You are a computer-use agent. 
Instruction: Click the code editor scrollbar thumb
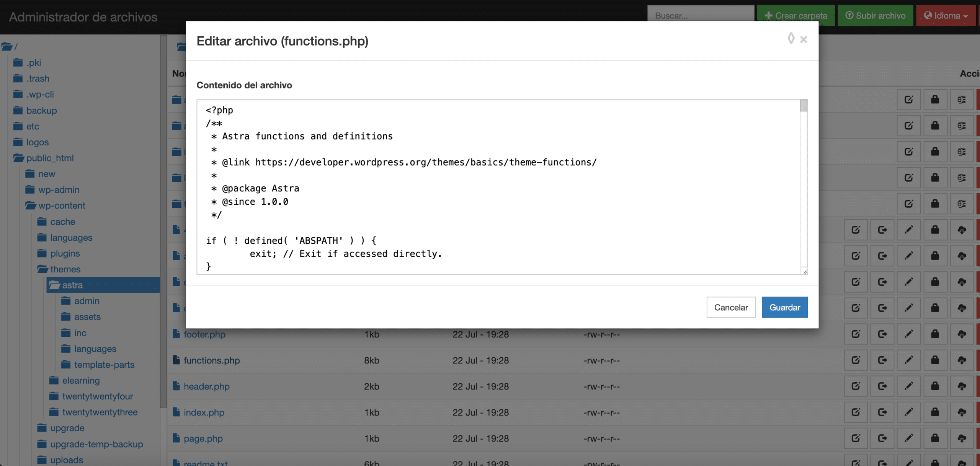[804, 106]
